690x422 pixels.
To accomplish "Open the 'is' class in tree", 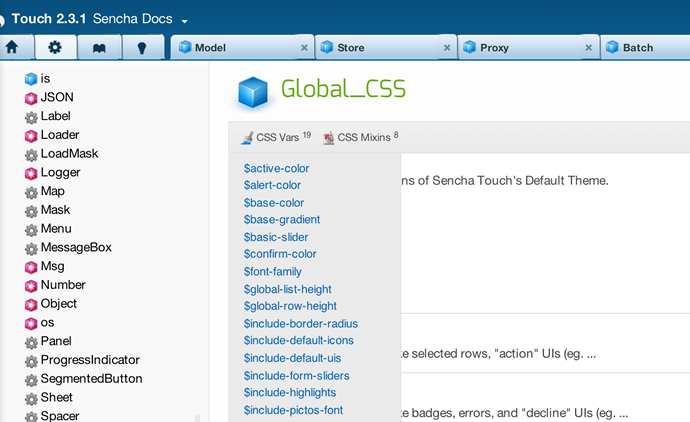I will (45, 78).
